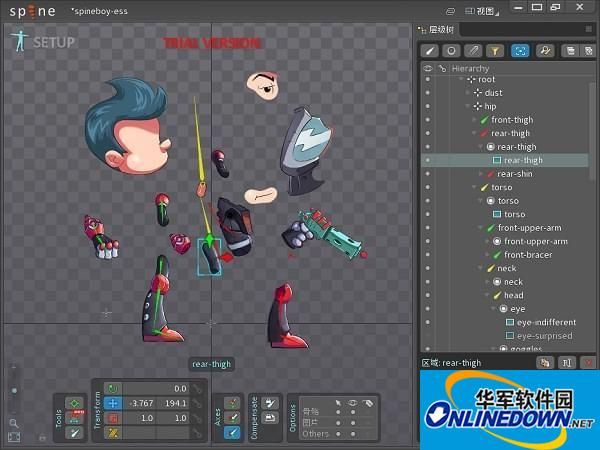600x450 pixels.
Task: Choose the Parent axes icon
Action: point(232,417)
